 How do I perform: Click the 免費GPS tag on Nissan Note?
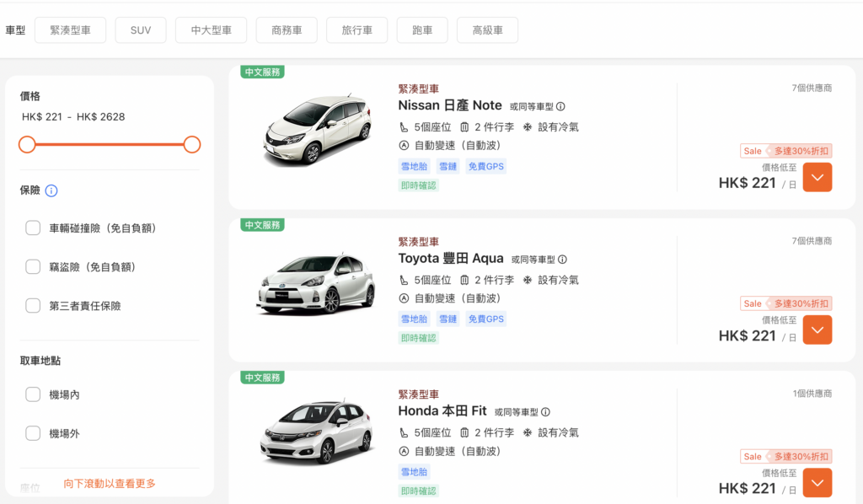tap(485, 166)
